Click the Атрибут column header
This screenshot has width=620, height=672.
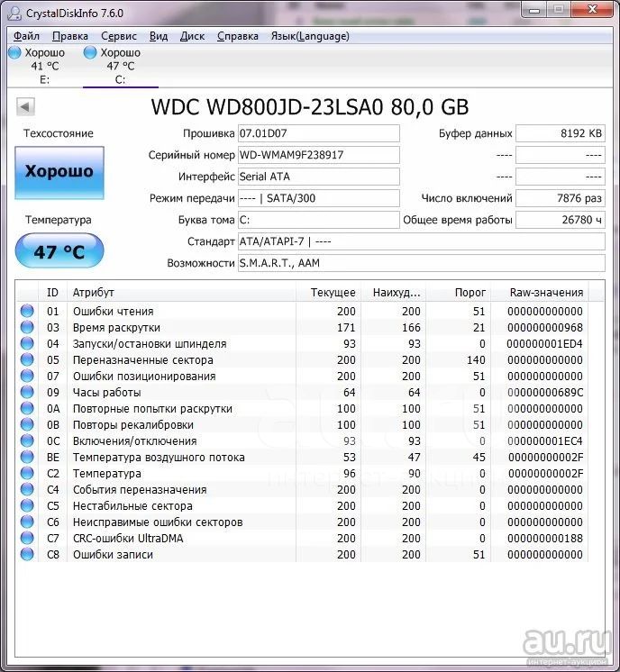click(181, 292)
